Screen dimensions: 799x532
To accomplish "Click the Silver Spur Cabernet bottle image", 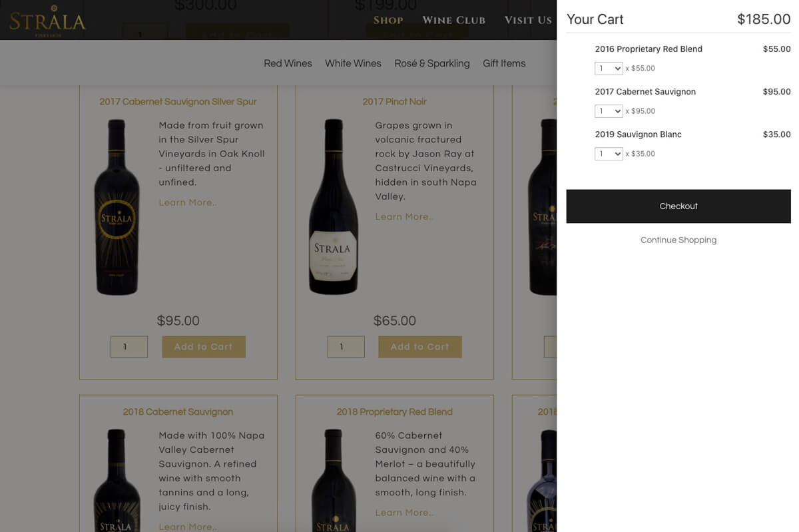I will coord(117,207).
